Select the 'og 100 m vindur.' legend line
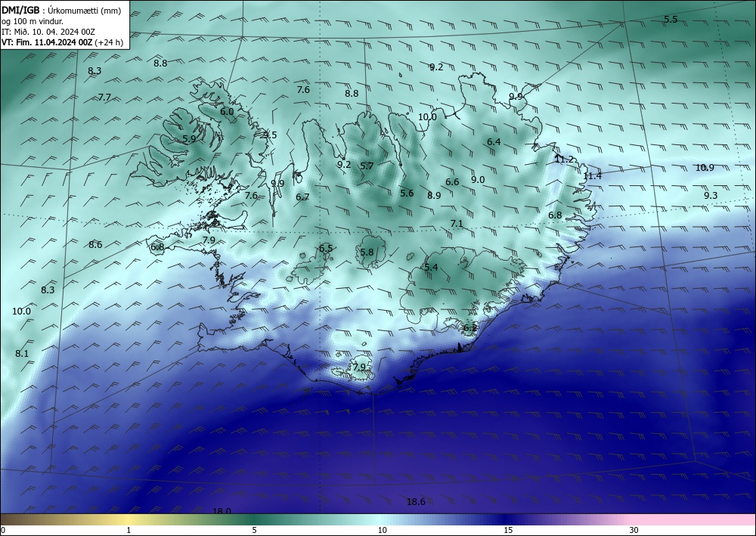 (33, 21)
